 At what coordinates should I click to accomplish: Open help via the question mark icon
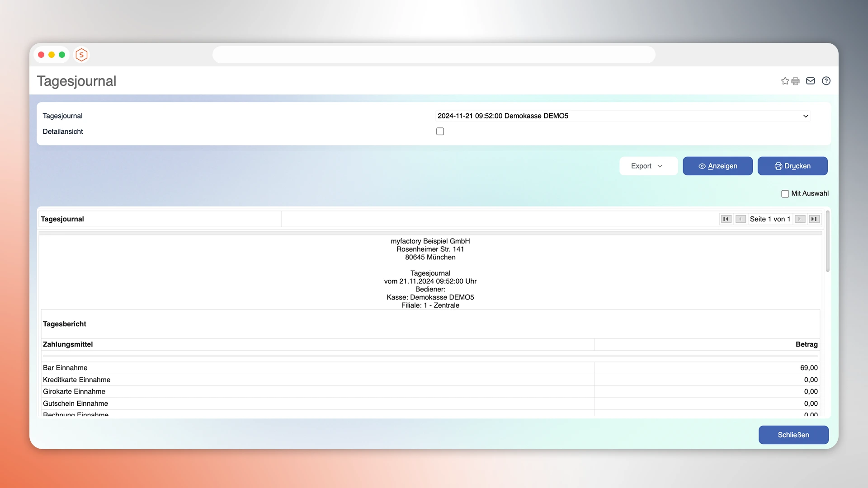coord(826,81)
